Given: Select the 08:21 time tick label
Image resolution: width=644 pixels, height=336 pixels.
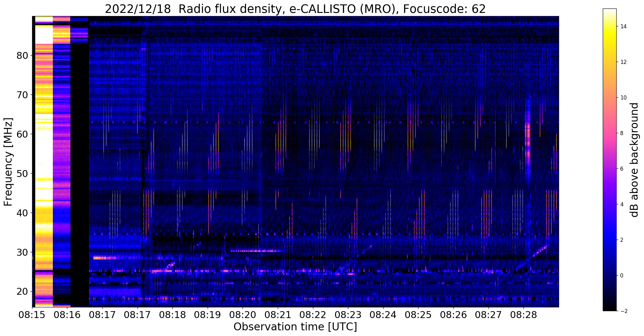Looking at the screenshot, I should [x=278, y=315].
